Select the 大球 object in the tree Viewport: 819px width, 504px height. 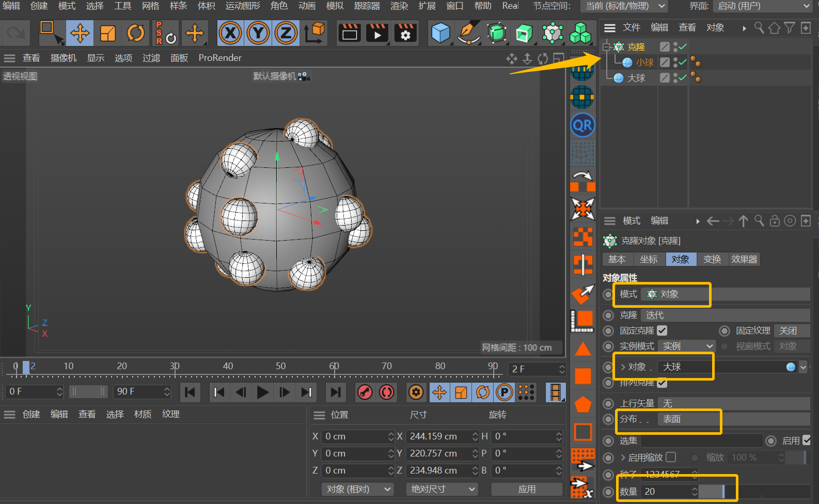click(636, 78)
